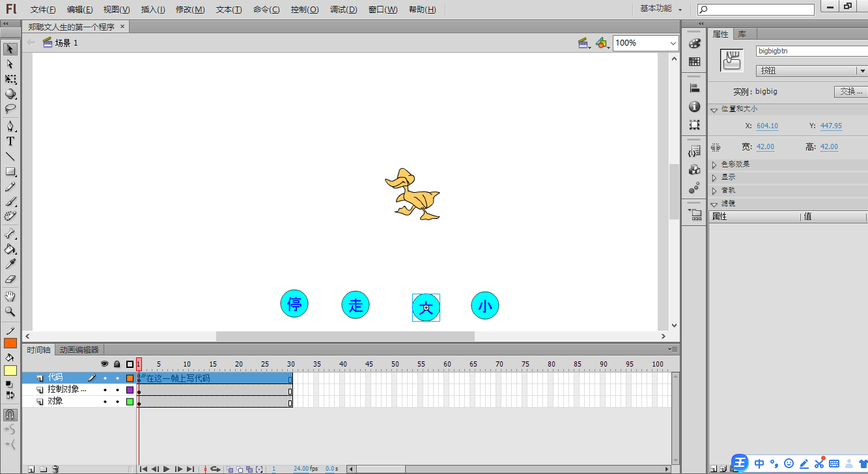
Task: Open the Code Snippets panel icon
Action: click(x=695, y=151)
